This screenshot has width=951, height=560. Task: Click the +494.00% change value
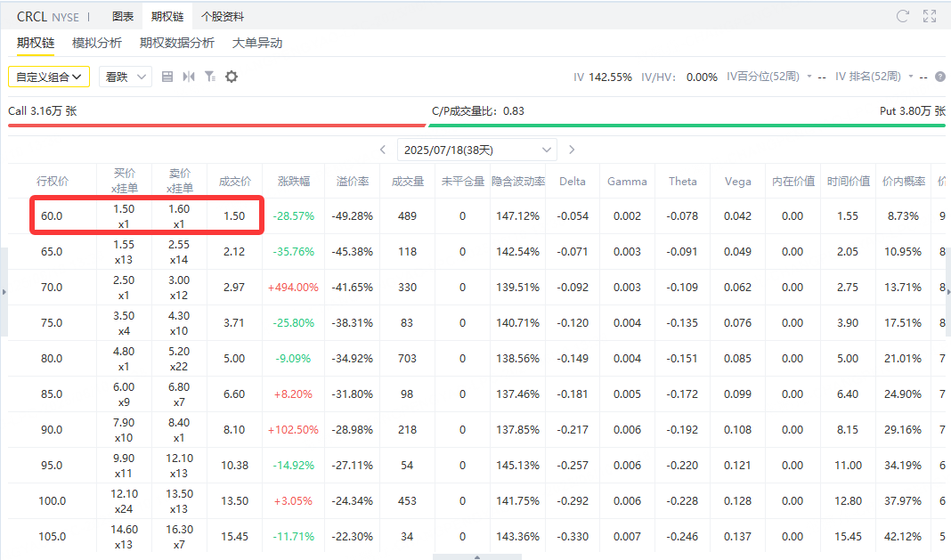coord(293,287)
